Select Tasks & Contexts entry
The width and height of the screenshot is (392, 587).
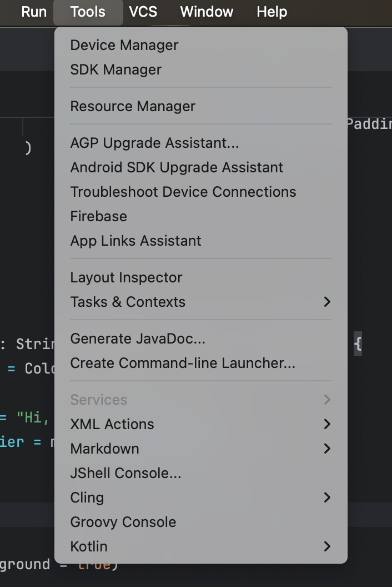click(201, 302)
